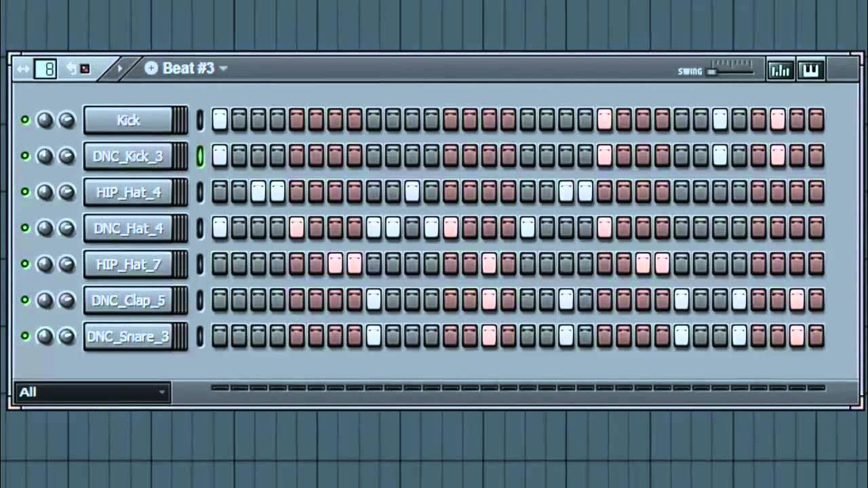Click the DNC_Kick_3 volume knob
Screen dimensions: 868x488
click(x=66, y=156)
